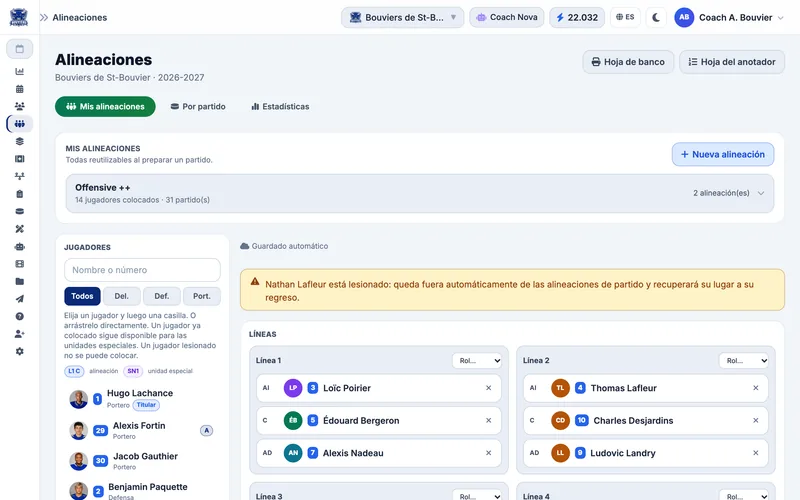The height and width of the screenshot is (500, 800).
Task: Open the Línea 3 Rol dropdown
Action: click(x=477, y=496)
